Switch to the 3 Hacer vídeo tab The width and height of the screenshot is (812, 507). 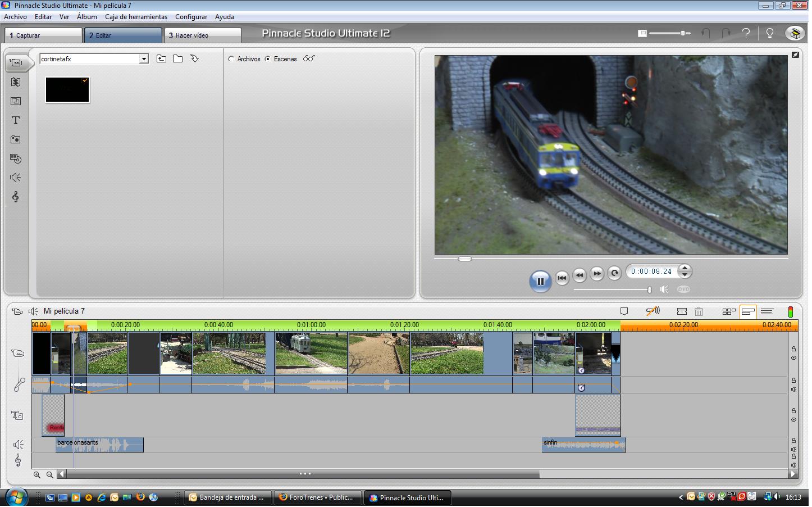203,35
